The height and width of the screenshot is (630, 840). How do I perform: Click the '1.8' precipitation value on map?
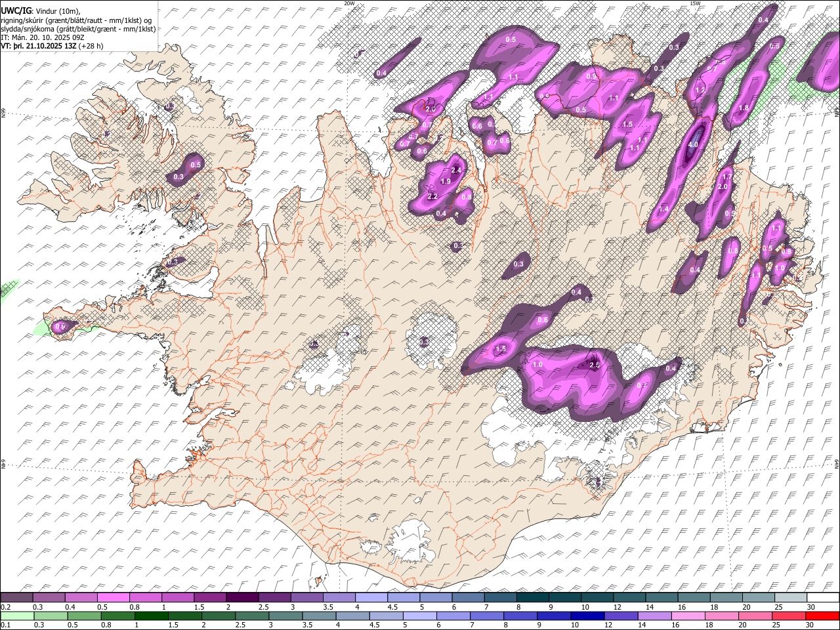pyautogui.click(x=744, y=108)
